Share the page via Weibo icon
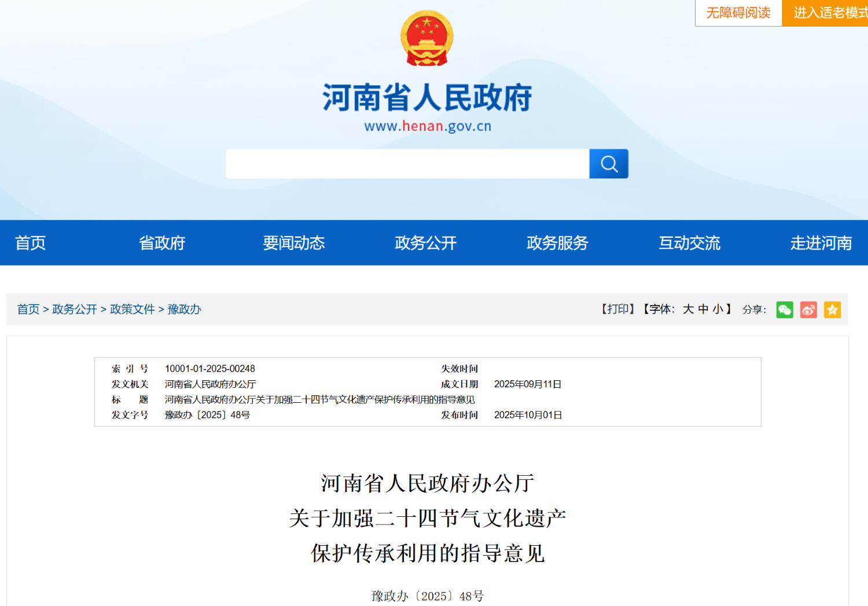Screen dimensions: 868x606 808,310
